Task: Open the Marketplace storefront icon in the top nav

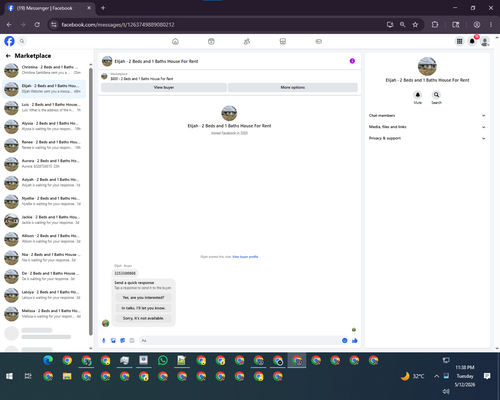Action: tap(283, 41)
